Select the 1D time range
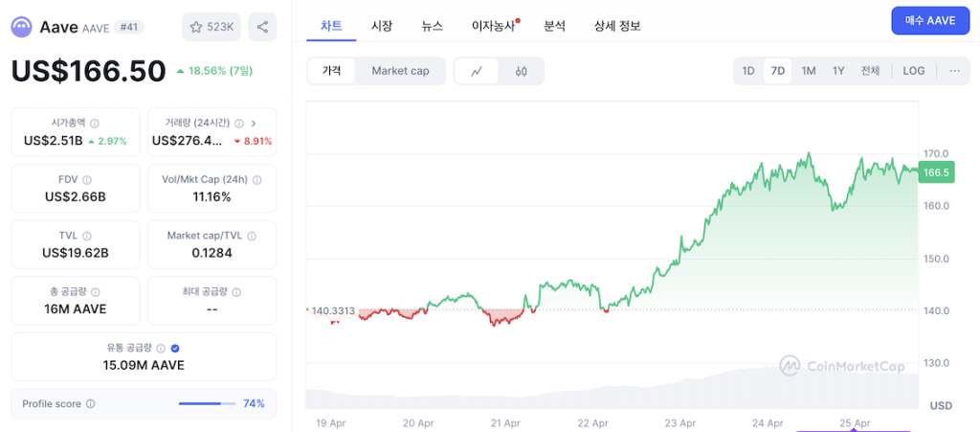This screenshot has width=980, height=432. [748, 71]
